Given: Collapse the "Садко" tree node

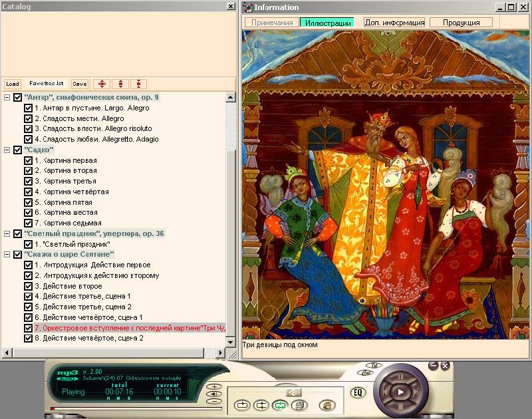Looking at the screenshot, I should (x=7, y=150).
